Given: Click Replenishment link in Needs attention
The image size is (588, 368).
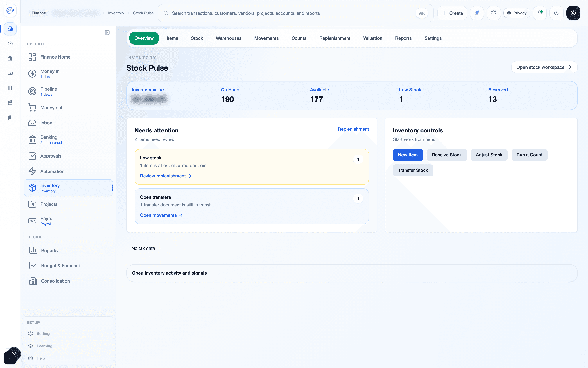Looking at the screenshot, I should pos(353,129).
